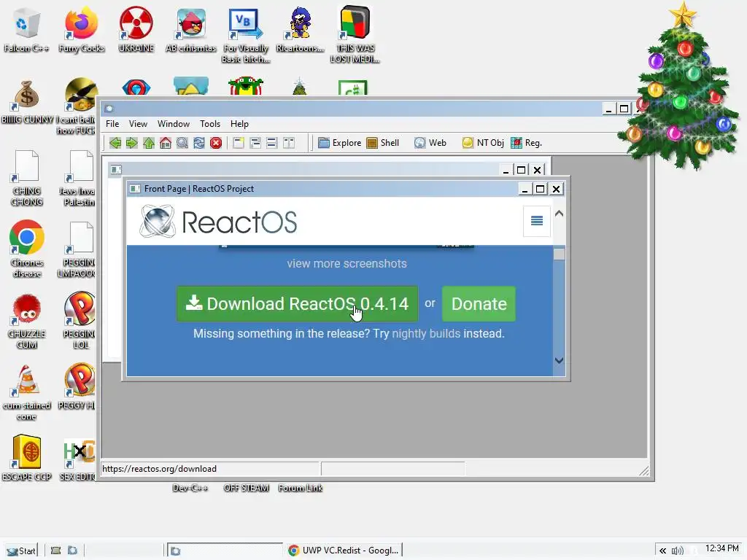The width and height of the screenshot is (747, 560).
Task: Minimize the Front Page | ReactOS Project window
Action: point(525,189)
